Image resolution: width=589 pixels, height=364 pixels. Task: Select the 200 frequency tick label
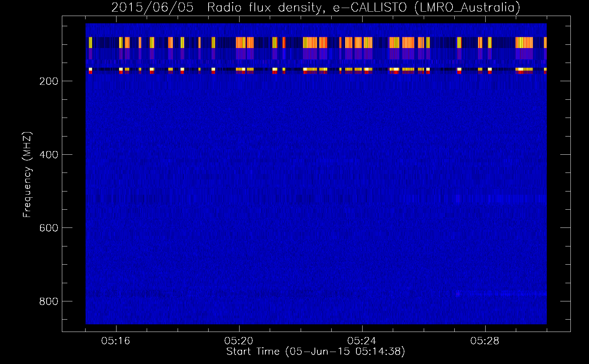49,81
